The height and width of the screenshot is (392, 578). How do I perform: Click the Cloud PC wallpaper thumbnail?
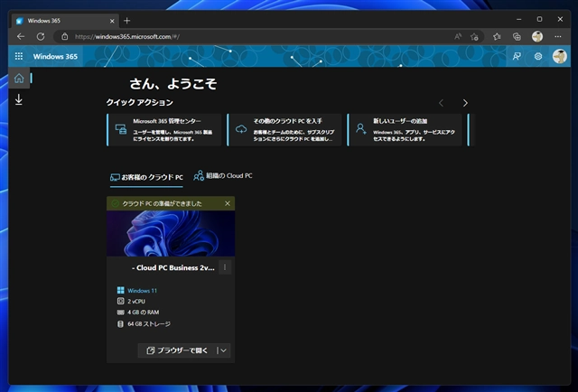click(x=171, y=233)
